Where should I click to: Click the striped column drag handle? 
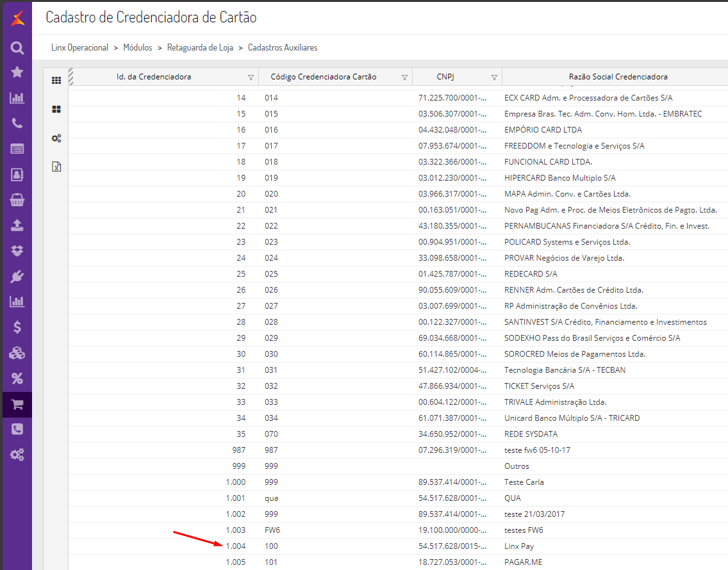(x=70, y=77)
